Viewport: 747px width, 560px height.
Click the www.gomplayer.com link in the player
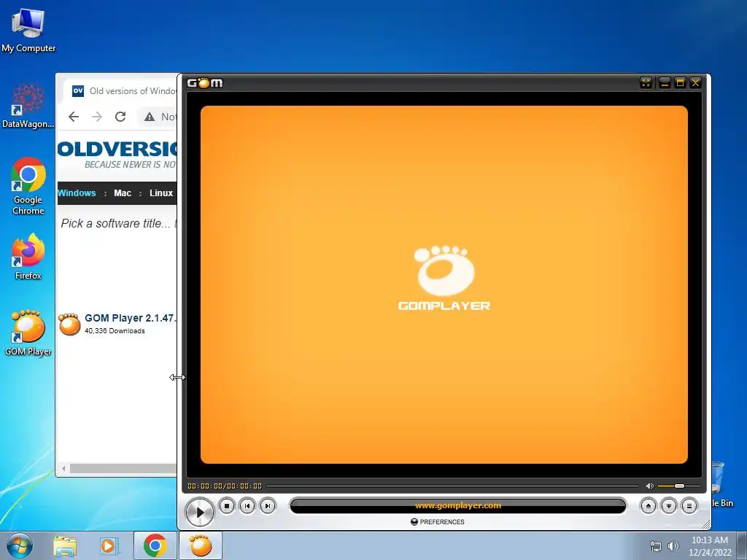(458, 506)
